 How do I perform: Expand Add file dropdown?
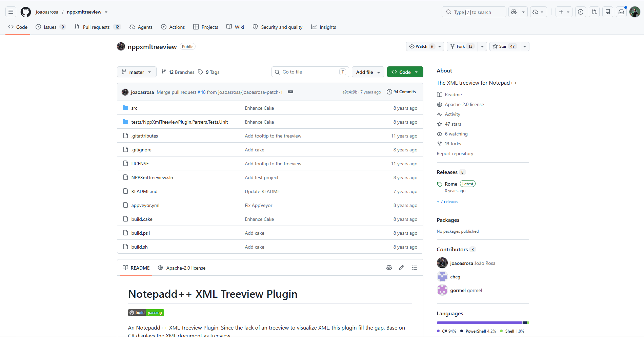click(x=368, y=72)
